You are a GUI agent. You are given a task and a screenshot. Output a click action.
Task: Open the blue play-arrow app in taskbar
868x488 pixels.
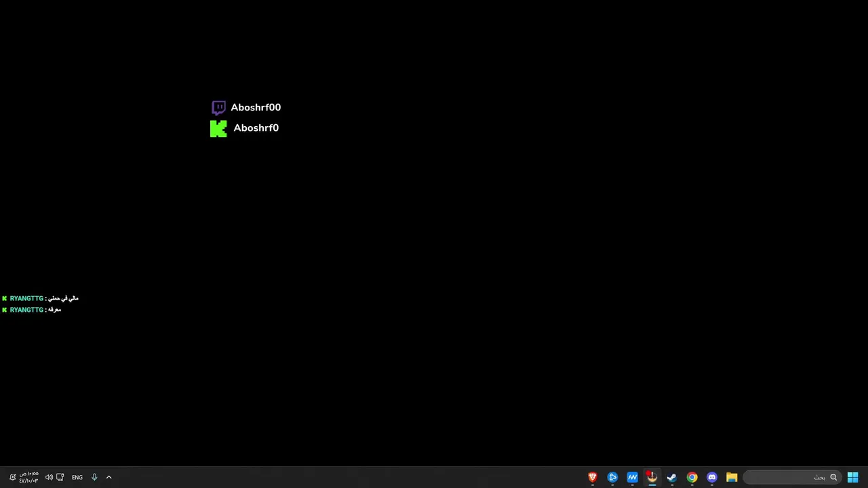tap(612, 477)
